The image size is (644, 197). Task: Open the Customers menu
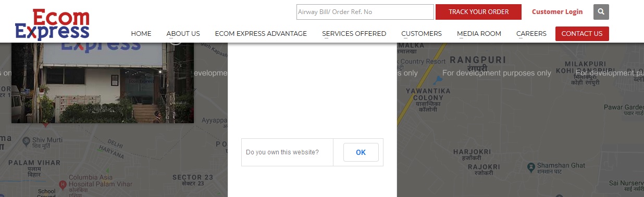pos(422,34)
